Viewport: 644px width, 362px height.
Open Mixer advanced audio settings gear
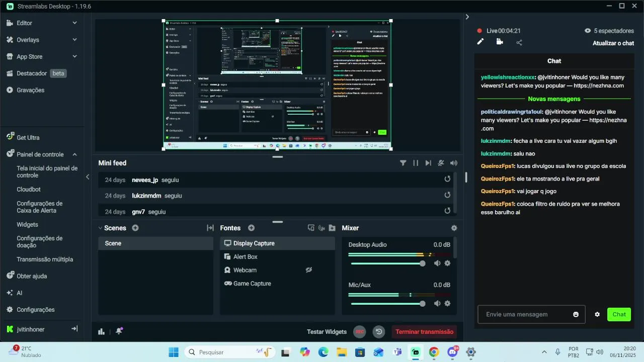click(x=454, y=228)
